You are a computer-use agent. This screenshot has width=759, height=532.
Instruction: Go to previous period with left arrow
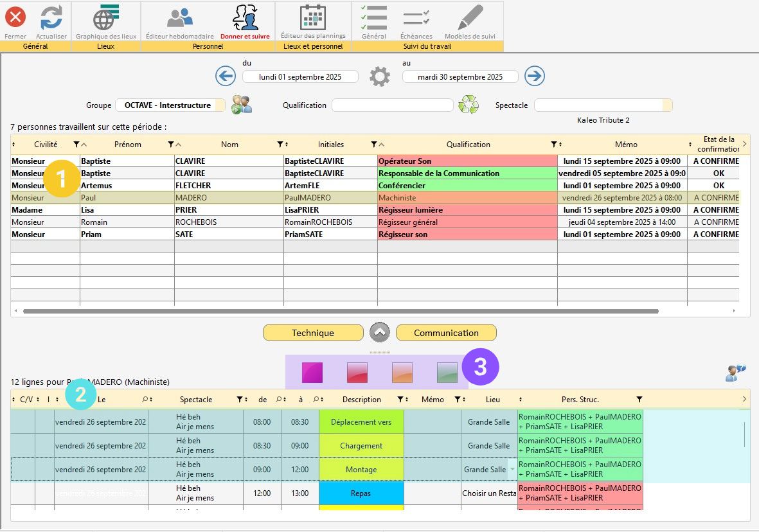pyautogui.click(x=226, y=76)
